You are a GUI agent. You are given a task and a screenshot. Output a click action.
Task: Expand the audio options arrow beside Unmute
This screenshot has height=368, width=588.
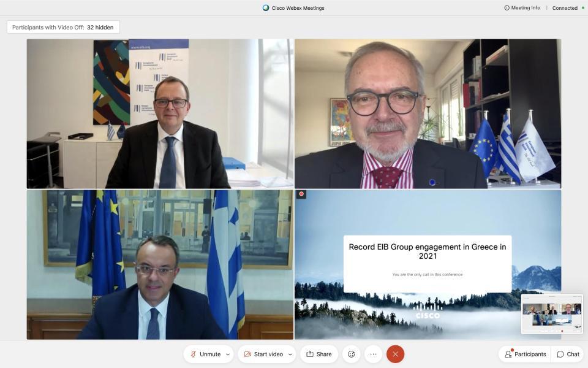point(228,354)
